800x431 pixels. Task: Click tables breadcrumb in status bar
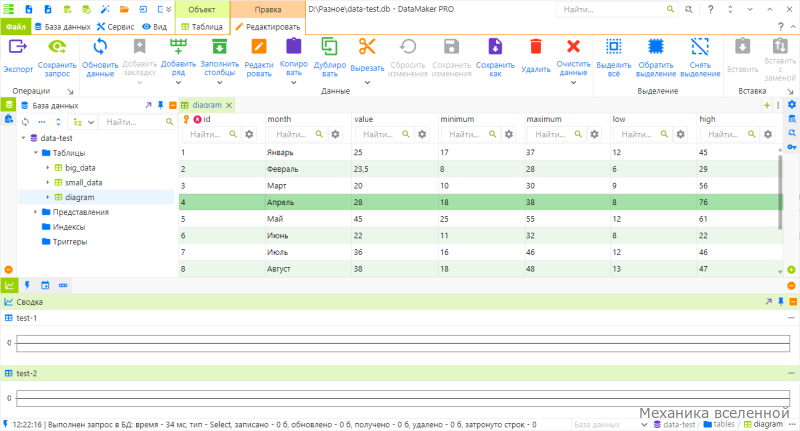719,424
